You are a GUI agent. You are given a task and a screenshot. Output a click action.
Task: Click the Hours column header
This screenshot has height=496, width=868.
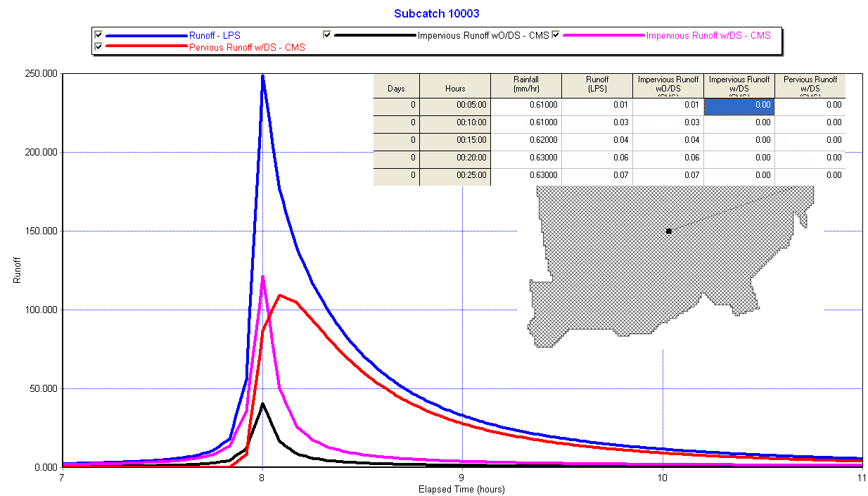point(454,87)
